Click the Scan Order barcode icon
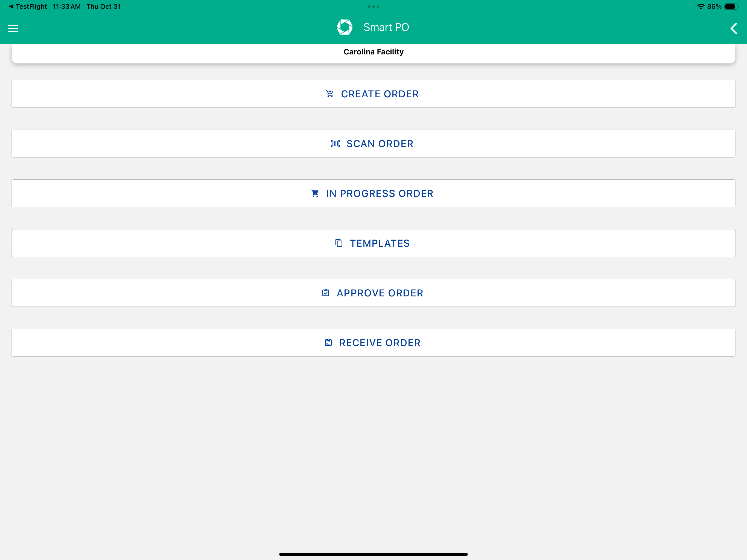The width and height of the screenshot is (747, 560). click(x=335, y=144)
